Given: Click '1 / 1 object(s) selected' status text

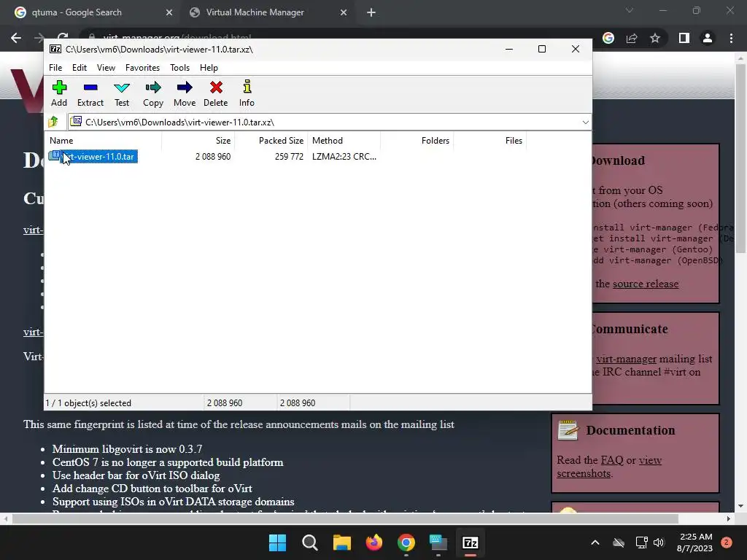Looking at the screenshot, I should 88,402.
